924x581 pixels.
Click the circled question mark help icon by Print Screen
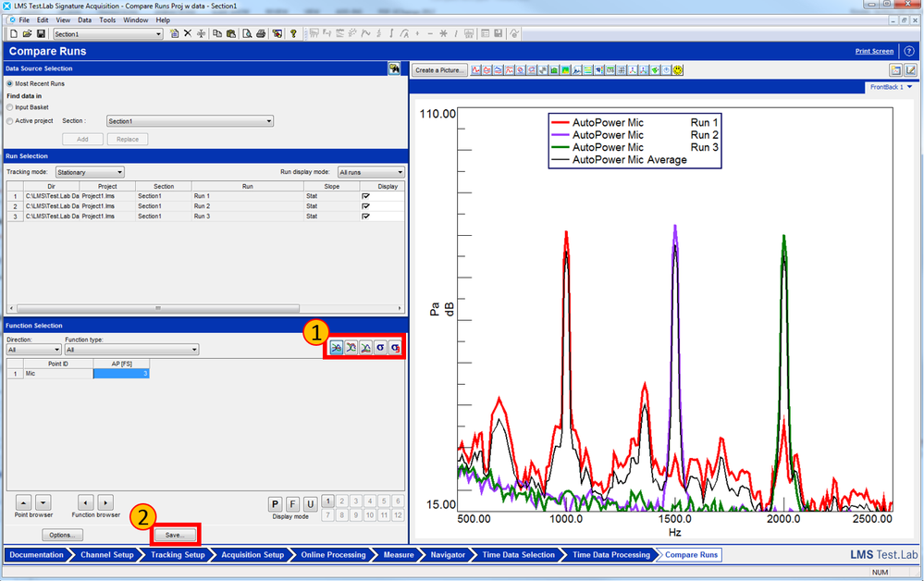click(x=909, y=51)
